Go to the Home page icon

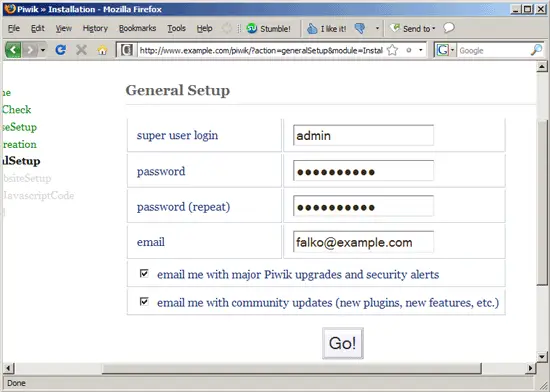coord(102,50)
